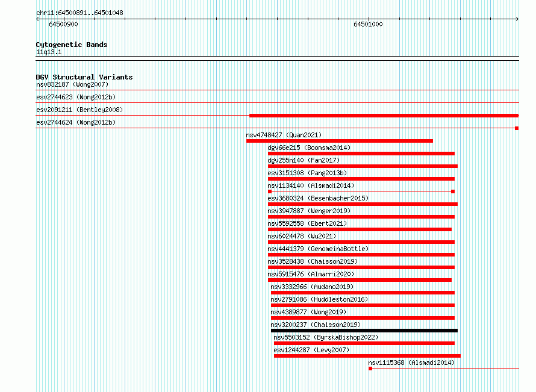Viewport: 536px width, 392px height.
Task: Click the thick red esv2091211 Bentley2008 bar
Action: click(x=384, y=116)
